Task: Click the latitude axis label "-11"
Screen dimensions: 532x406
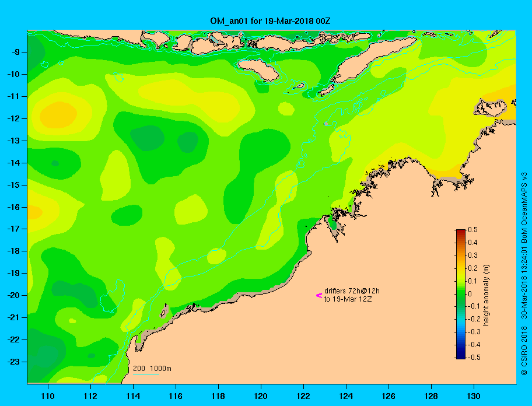Action: click(x=13, y=97)
